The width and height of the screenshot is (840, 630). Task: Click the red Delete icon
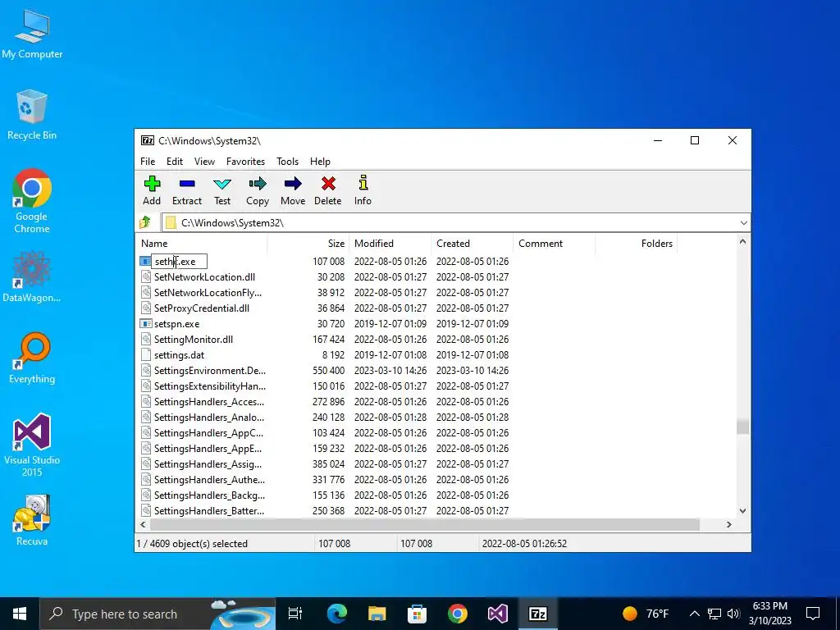pos(328,184)
